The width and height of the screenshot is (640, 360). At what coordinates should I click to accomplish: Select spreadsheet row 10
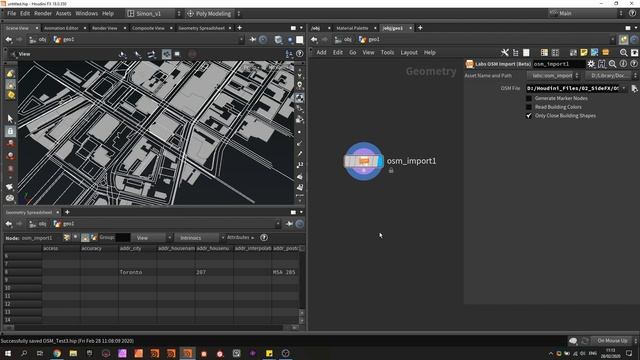[x=22, y=288]
